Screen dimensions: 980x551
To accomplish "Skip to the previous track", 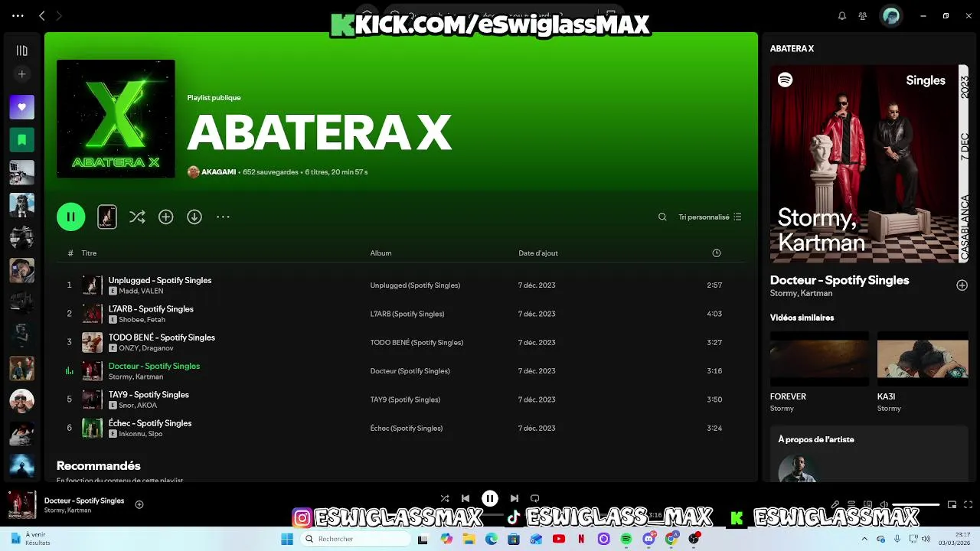I will tap(465, 498).
